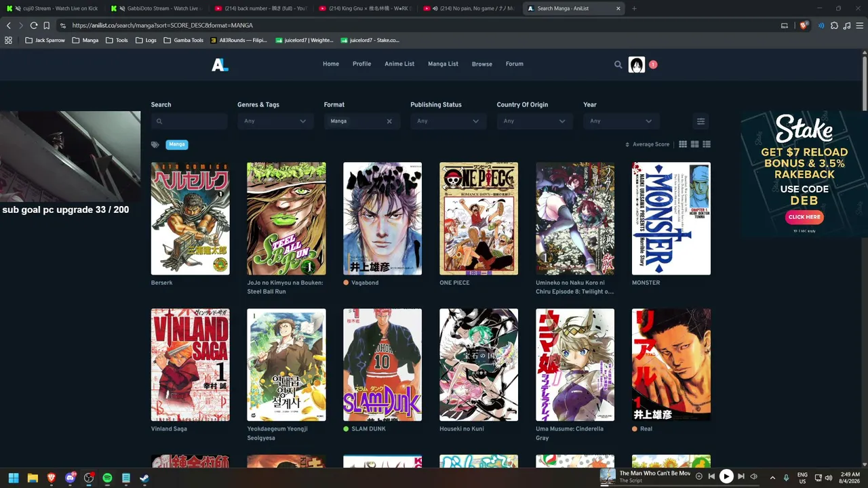Image resolution: width=868 pixels, height=488 pixels.
Task: Click the Real manga cover thumbnail
Action: [671, 365]
